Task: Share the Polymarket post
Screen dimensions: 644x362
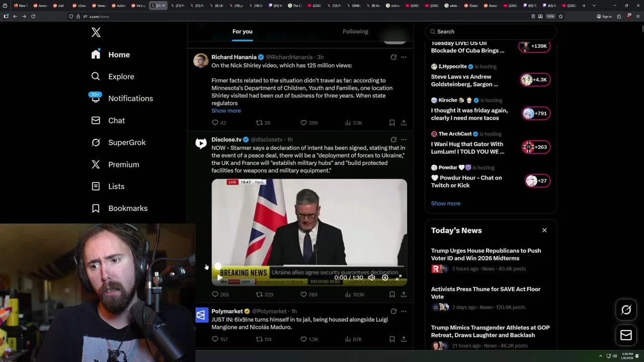Action: [404, 339]
